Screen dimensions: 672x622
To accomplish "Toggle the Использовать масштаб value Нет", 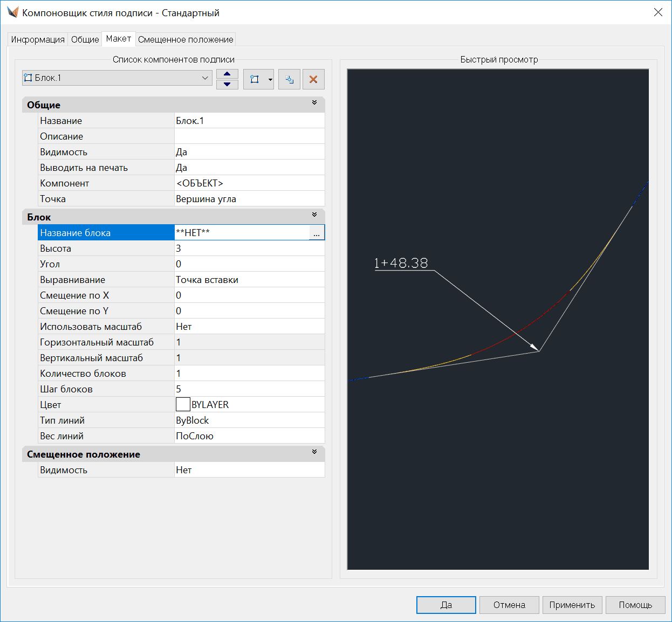I will point(249,327).
